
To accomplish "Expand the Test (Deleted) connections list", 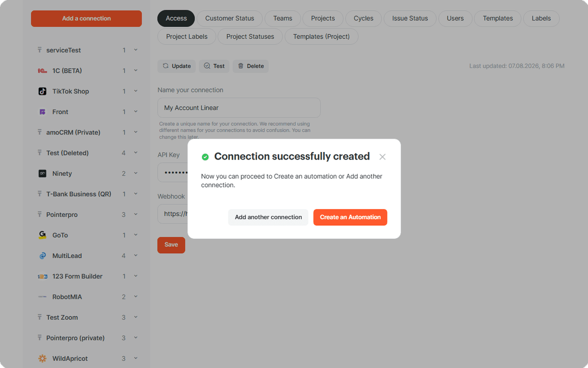I will point(136,153).
